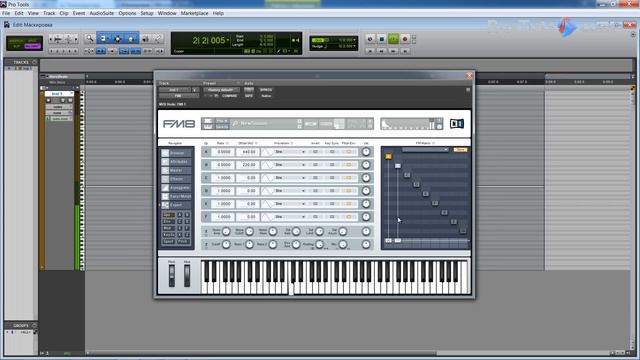Click the Offset field of operator B showing 230.00
The width and height of the screenshot is (640, 360).
247,165
